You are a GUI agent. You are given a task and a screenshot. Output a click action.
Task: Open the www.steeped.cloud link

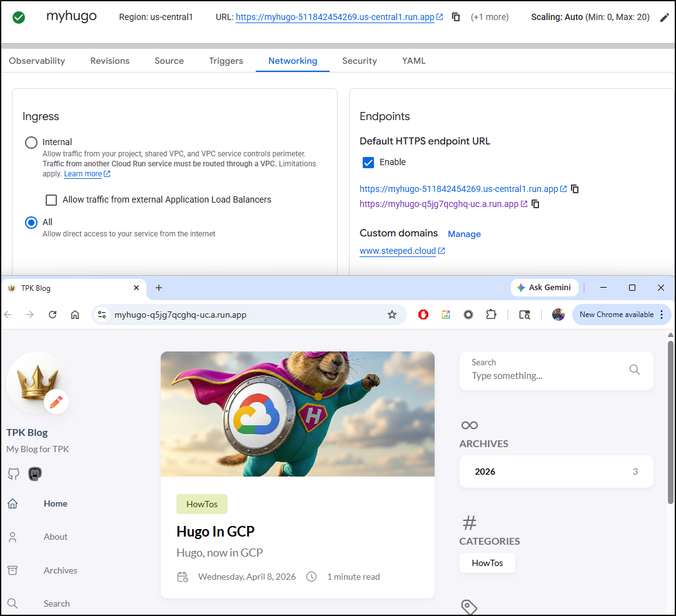pos(398,251)
